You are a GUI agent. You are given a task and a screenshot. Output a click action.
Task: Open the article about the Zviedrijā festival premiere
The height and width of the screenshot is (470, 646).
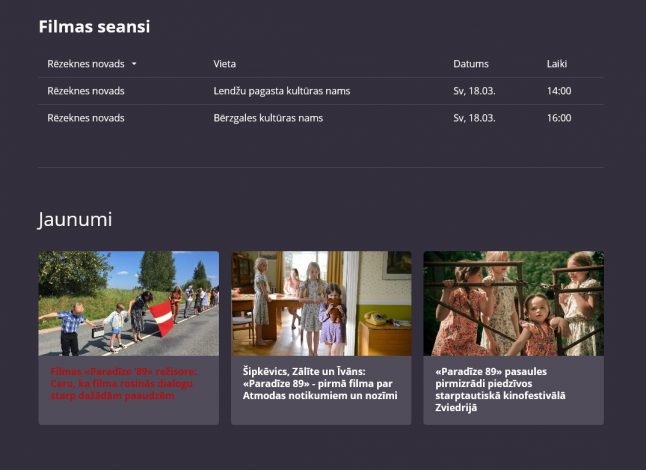coord(501,389)
